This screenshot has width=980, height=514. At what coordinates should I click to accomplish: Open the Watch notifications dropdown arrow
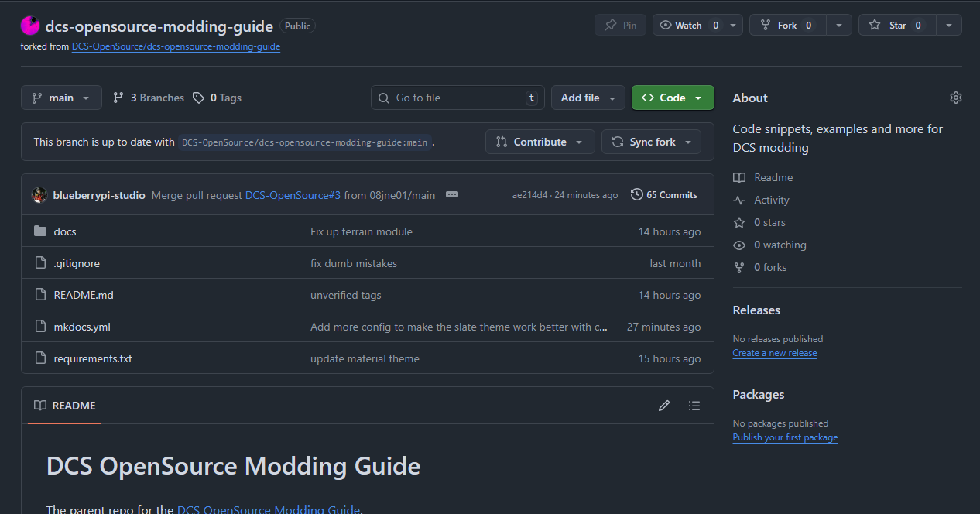coord(735,25)
